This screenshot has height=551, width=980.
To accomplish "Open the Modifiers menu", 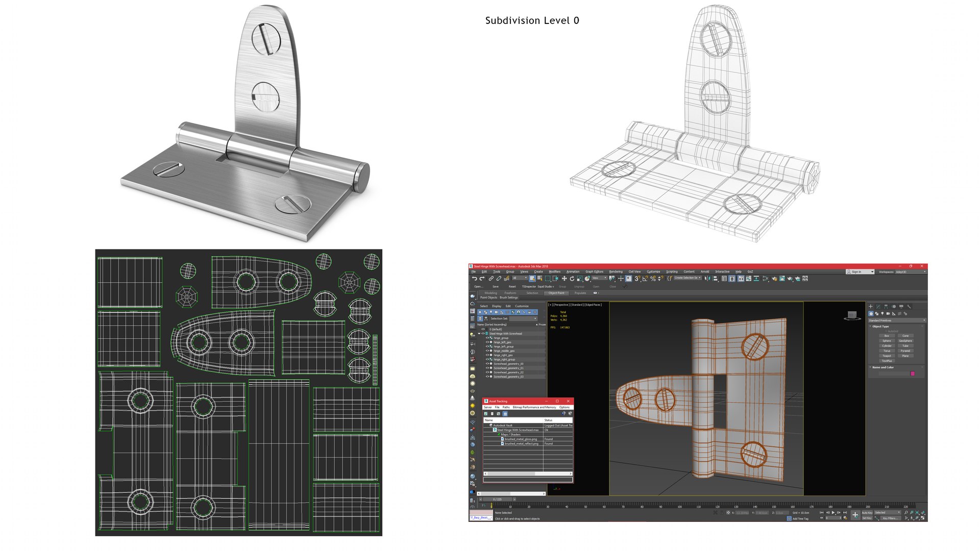I will pyautogui.click(x=554, y=272).
